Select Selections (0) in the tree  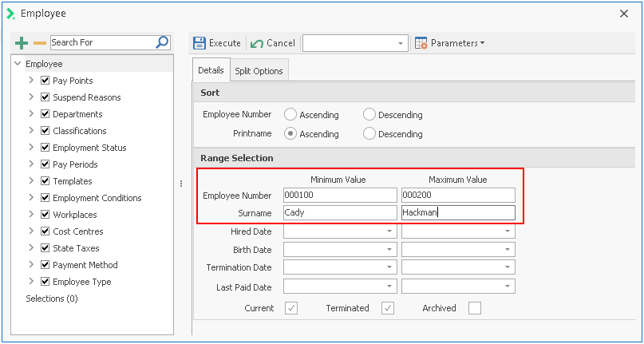(x=52, y=299)
